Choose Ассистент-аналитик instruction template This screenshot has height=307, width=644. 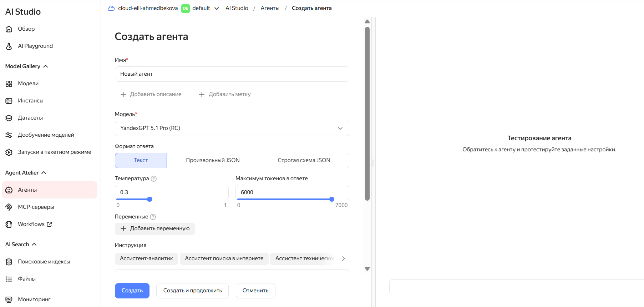tap(146, 258)
